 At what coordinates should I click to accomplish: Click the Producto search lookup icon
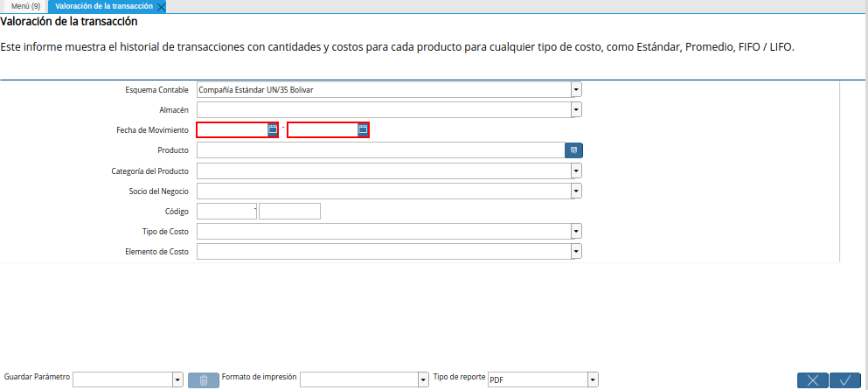click(573, 150)
